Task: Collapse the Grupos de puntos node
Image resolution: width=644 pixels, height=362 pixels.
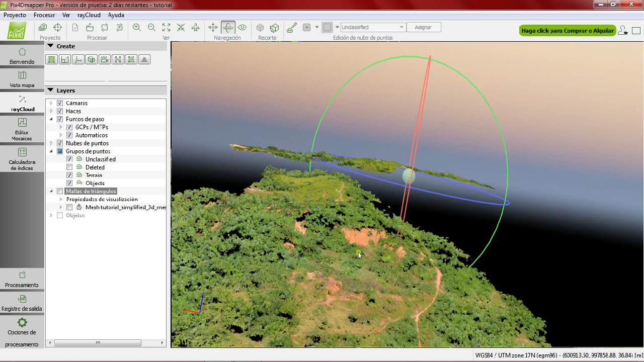Action: (51, 151)
